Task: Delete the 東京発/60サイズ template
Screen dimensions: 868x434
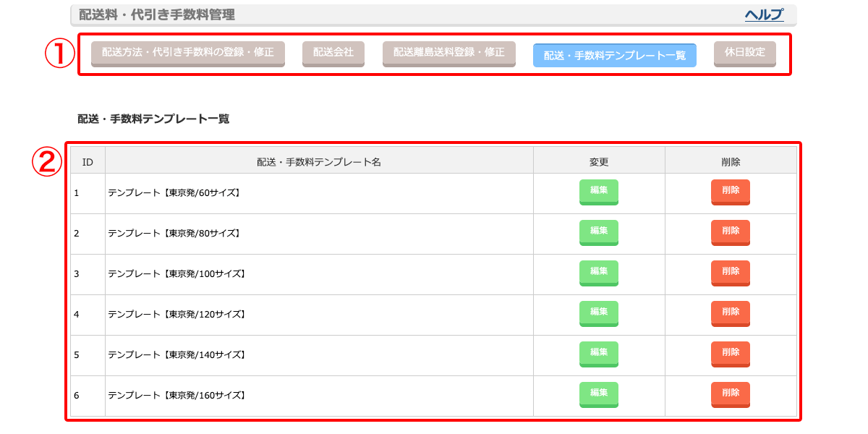Action: pyautogui.click(x=731, y=192)
